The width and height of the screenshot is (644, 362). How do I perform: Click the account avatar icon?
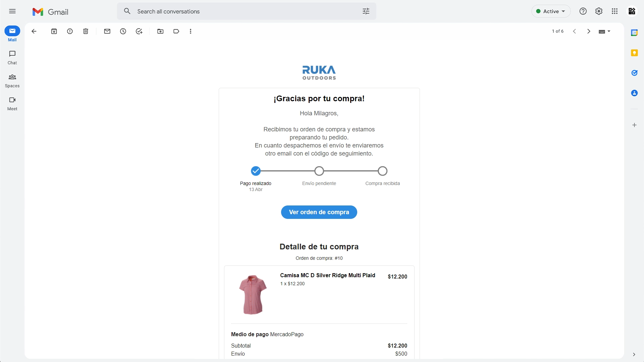632,11
